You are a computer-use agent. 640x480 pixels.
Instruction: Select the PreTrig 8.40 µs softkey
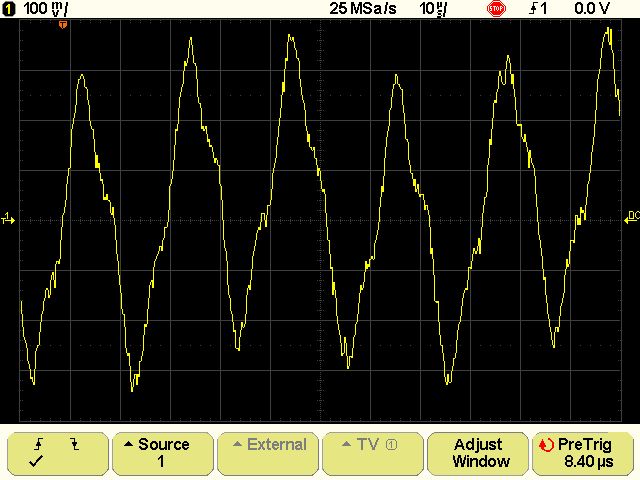[x=582, y=453]
